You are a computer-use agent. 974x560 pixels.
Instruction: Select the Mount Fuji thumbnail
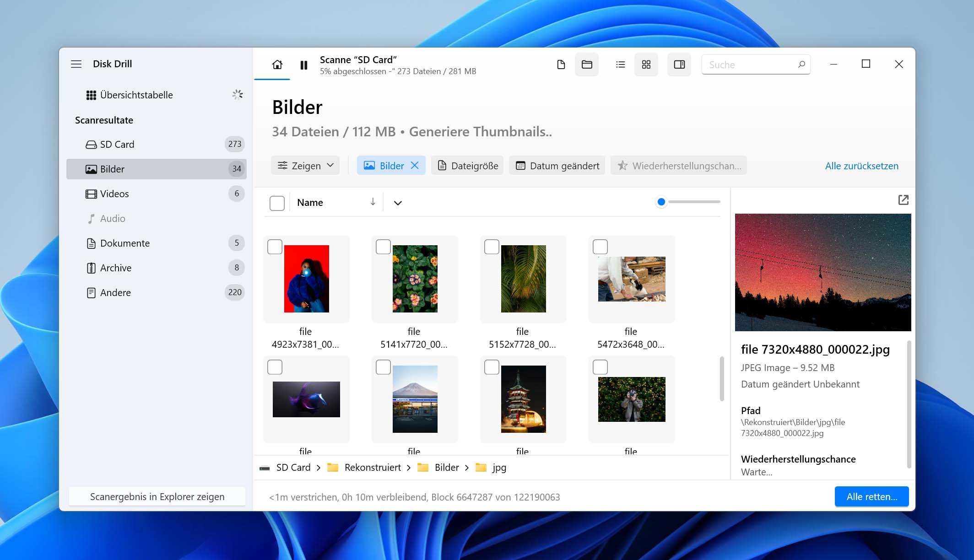(415, 399)
